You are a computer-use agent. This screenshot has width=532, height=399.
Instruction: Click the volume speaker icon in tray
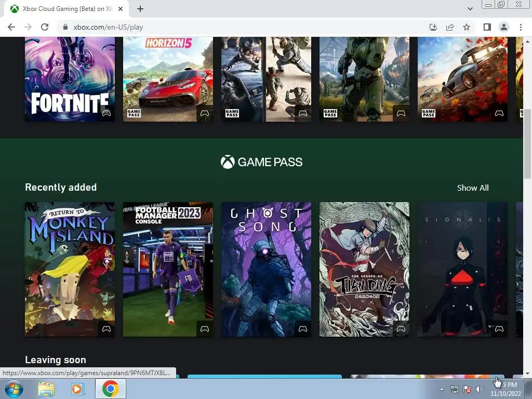(480, 390)
